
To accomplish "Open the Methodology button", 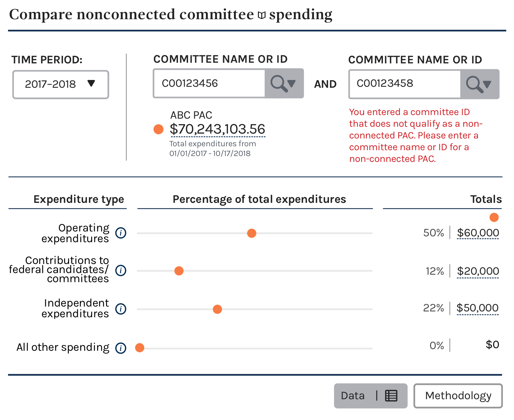I will coord(458,396).
